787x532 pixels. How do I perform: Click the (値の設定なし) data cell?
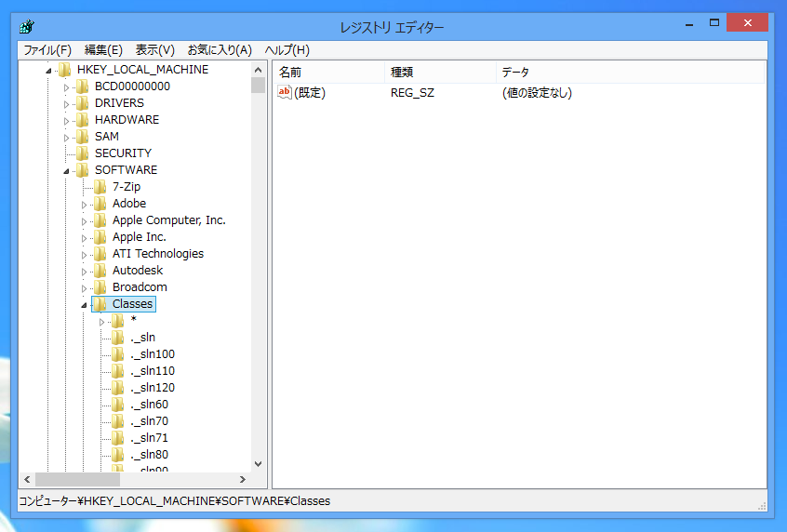click(x=537, y=93)
